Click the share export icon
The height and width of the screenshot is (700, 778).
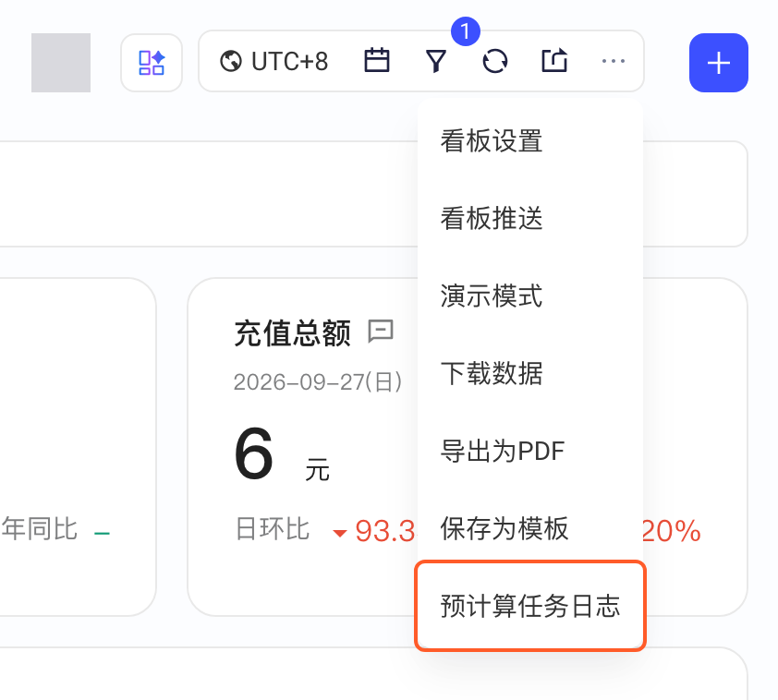(554, 61)
